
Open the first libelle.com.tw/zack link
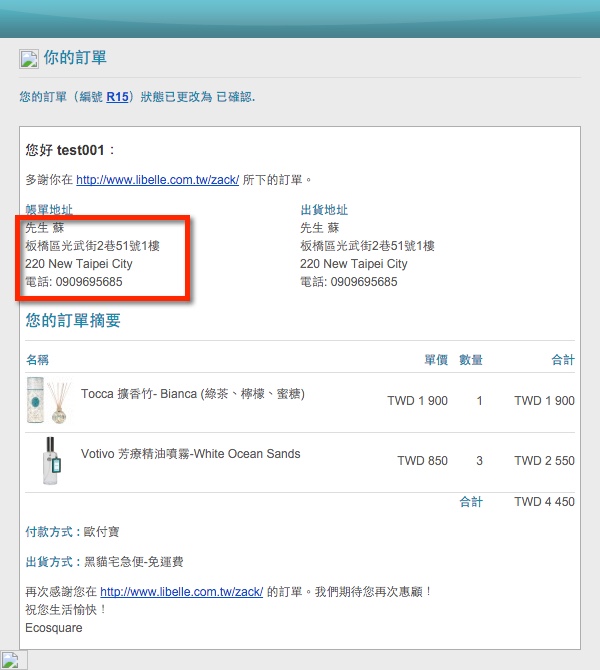157,180
